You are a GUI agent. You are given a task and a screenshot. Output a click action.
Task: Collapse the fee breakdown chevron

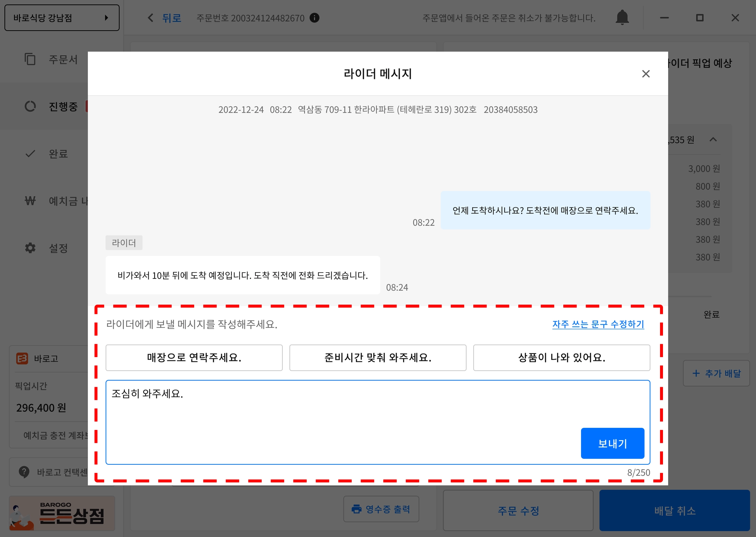(713, 139)
